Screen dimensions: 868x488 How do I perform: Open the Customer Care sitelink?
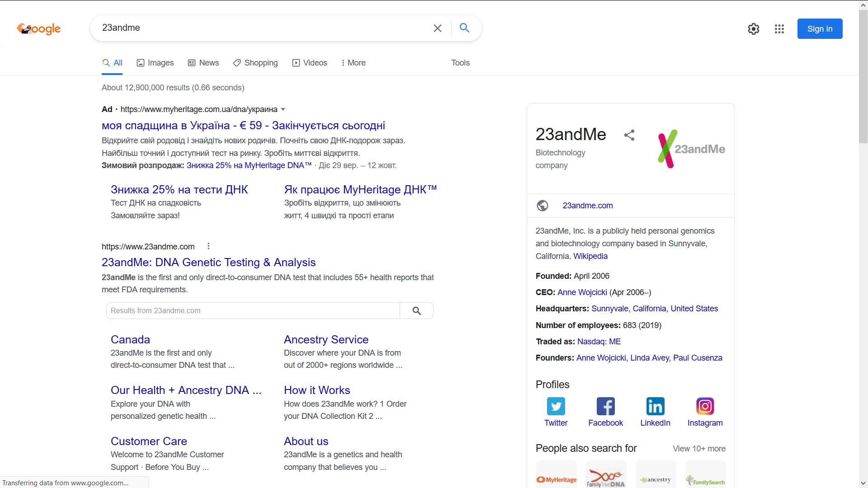tap(149, 441)
